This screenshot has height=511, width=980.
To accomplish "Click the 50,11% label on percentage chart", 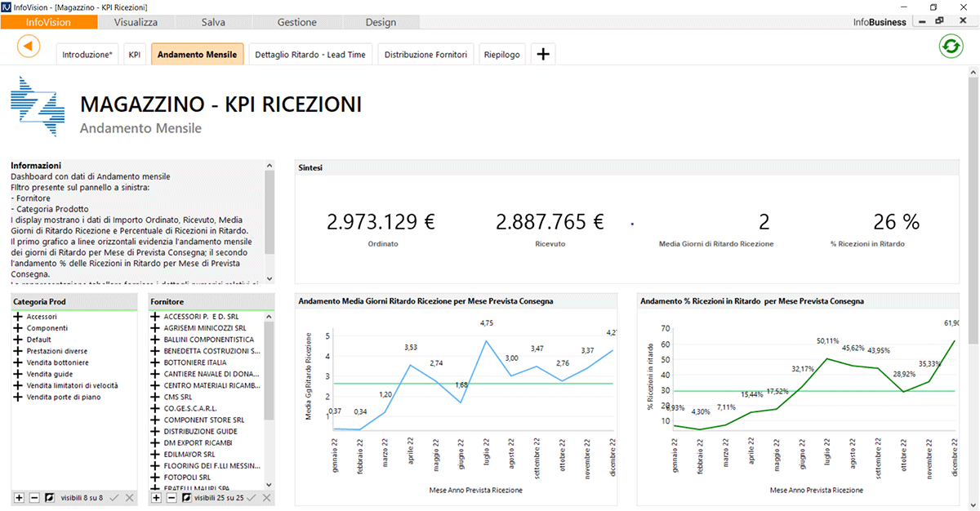I will point(827,340).
